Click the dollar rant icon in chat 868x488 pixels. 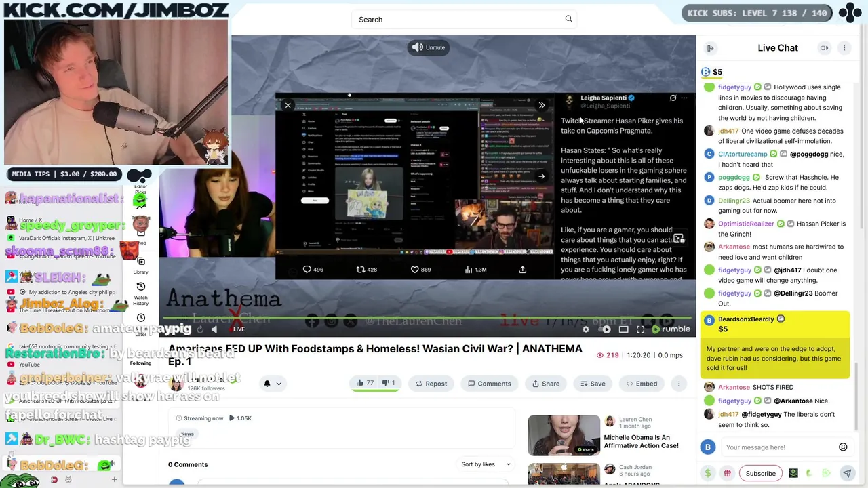coord(708,474)
